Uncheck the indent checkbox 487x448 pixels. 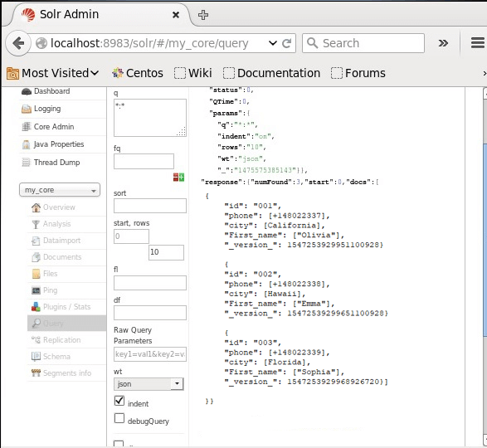pos(119,401)
